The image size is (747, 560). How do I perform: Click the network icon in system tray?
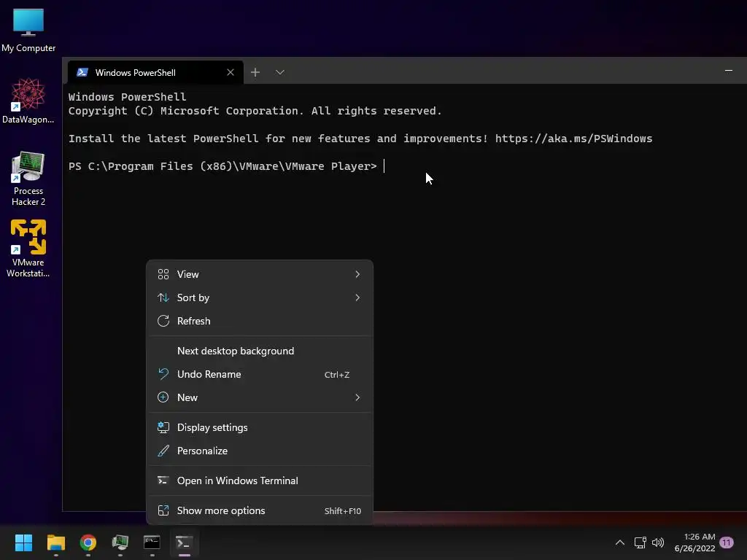(640, 542)
